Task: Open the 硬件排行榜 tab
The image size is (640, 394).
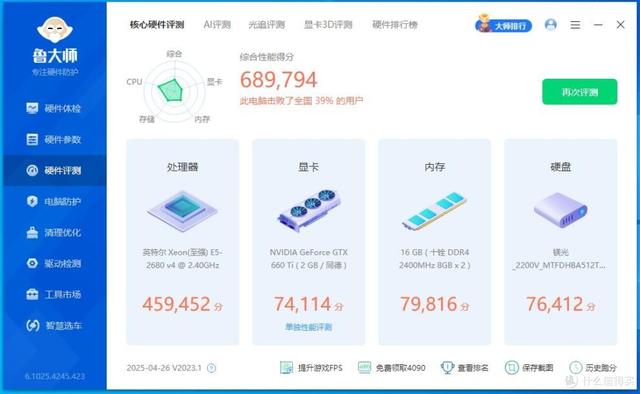Action: [x=395, y=24]
